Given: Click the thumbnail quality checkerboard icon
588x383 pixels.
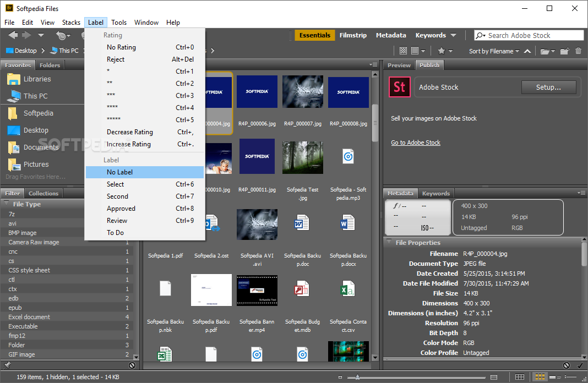Looking at the screenshot, I should coord(403,51).
